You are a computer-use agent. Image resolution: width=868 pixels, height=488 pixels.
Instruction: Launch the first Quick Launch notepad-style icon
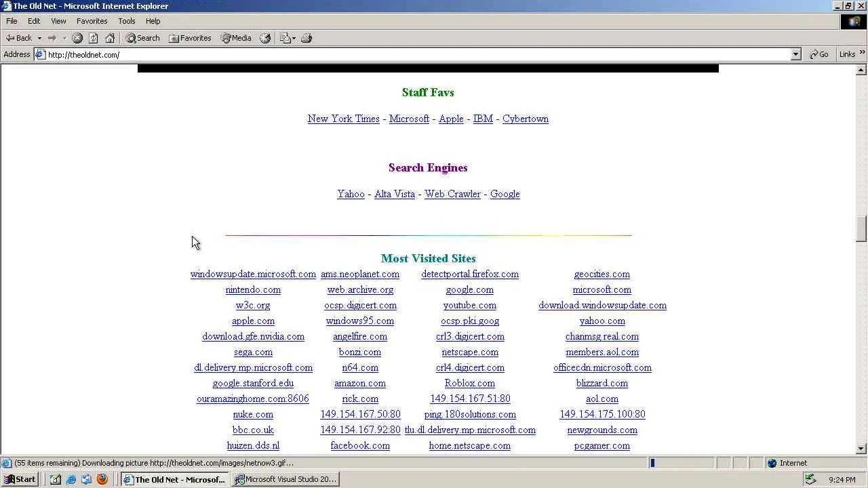pyautogui.click(x=56, y=479)
